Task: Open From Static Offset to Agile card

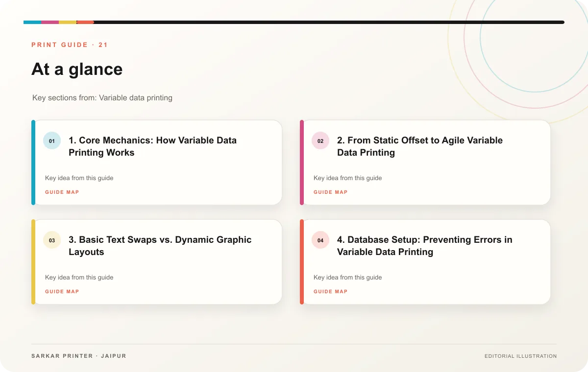Action: point(420,146)
